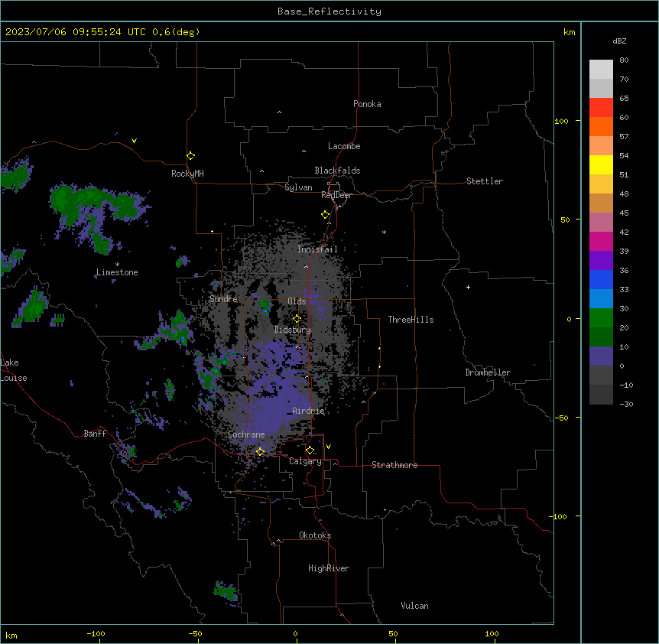The image size is (659, 644).
Task: Click the dBZ legend heading
Action: [x=619, y=41]
